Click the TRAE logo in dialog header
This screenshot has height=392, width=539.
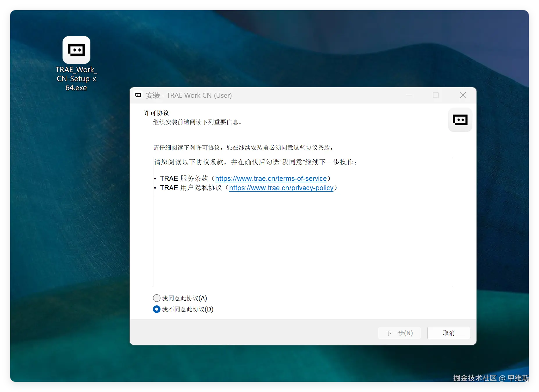click(x=460, y=120)
